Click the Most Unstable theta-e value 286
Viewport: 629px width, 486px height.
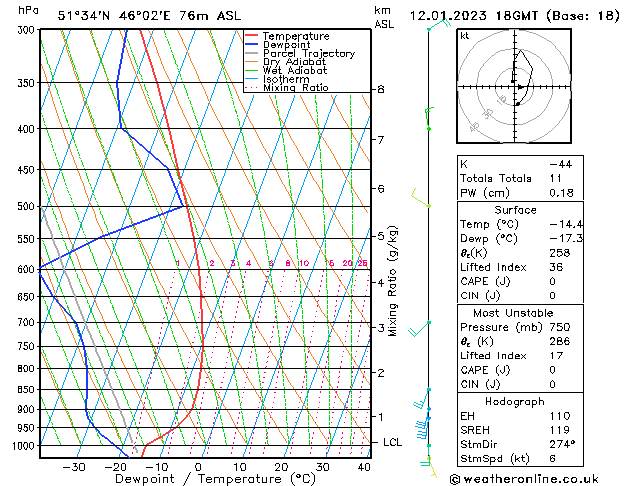(560, 341)
